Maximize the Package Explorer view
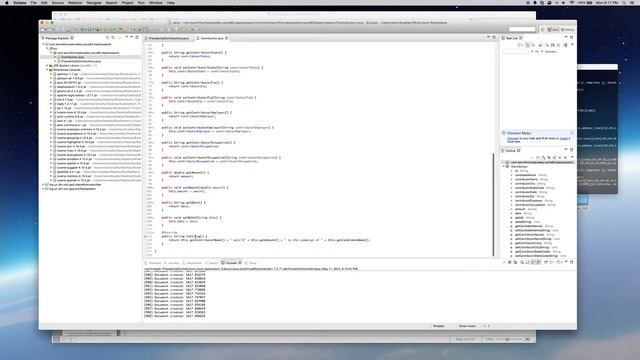The image size is (640, 360). [137, 37]
